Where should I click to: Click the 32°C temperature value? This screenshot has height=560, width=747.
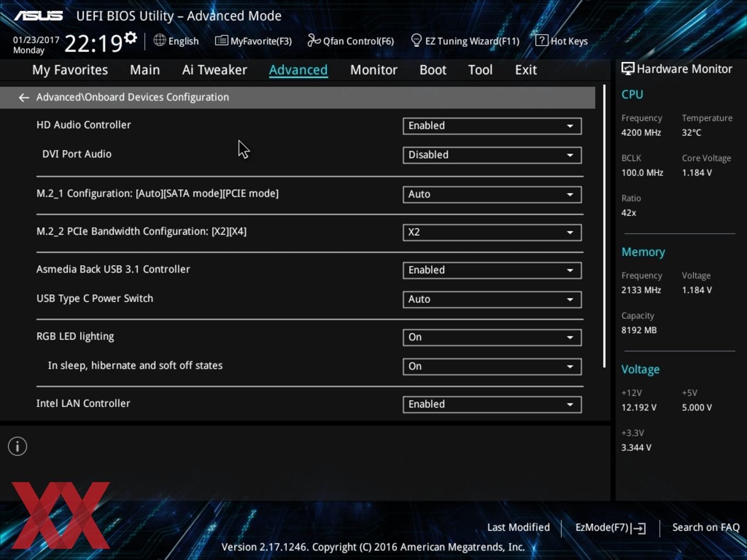692,132
